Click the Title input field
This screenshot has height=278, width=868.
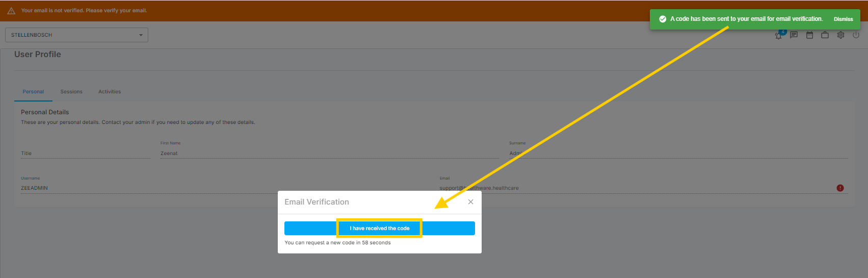click(x=85, y=153)
